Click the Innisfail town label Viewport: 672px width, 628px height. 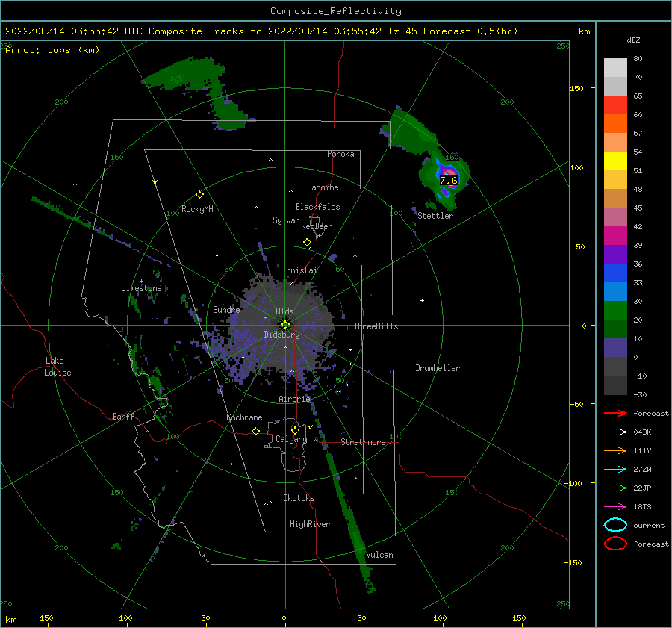pyautogui.click(x=302, y=270)
